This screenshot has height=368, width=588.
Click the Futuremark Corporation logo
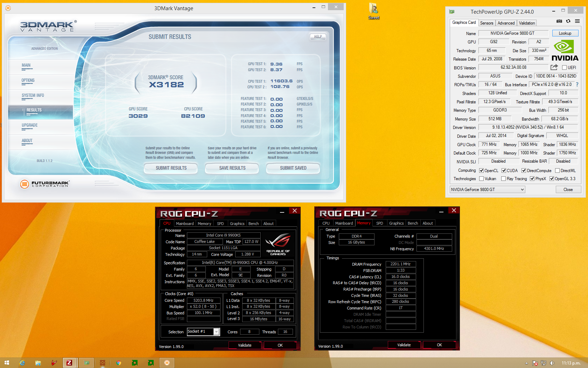45,184
